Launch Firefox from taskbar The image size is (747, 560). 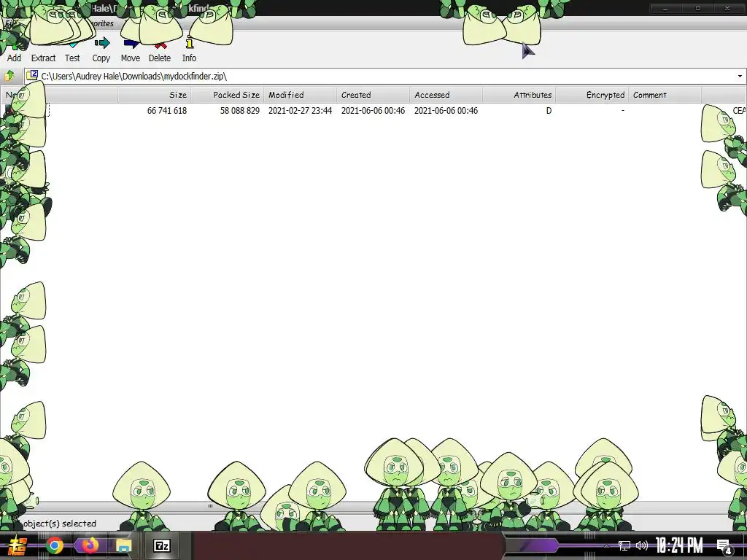tap(90, 545)
